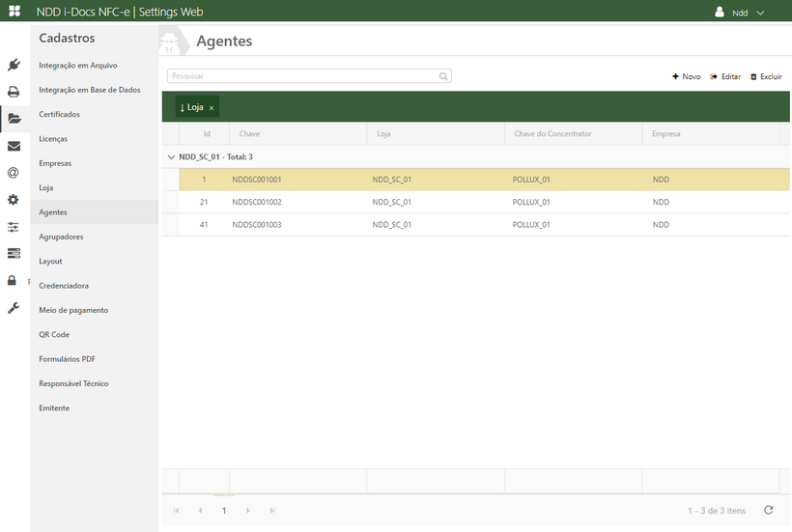Click the plug icon in the left sidebar

14,66
